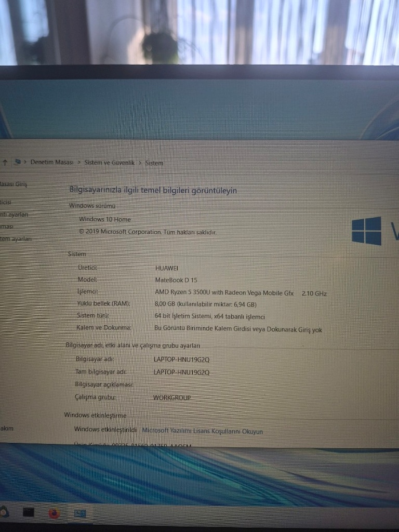Open the sidebar link ending 'tem ayarları'

point(16,238)
